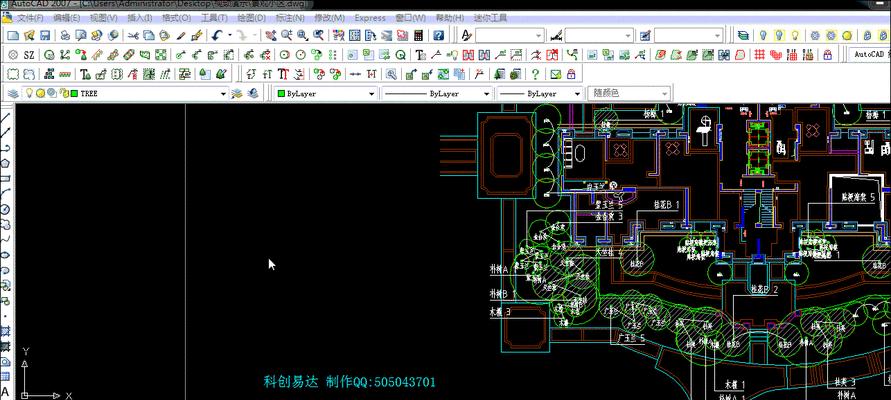Click the text style A icon before dropdown
891x400 pixels.
click(x=466, y=36)
